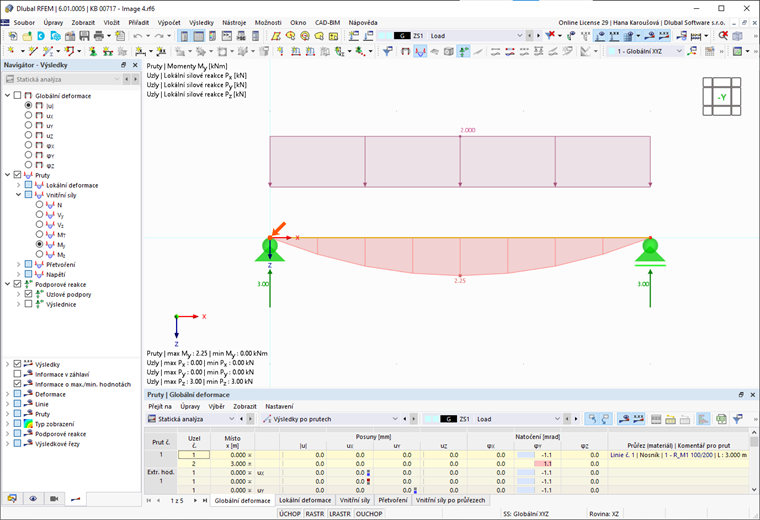
Task: Go to next table page arrow
Action: click(195, 500)
